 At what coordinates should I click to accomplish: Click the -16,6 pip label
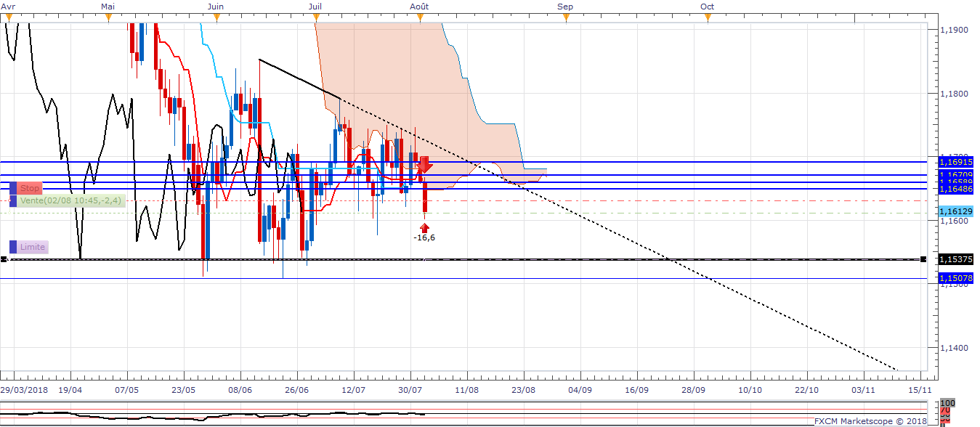[x=424, y=238]
